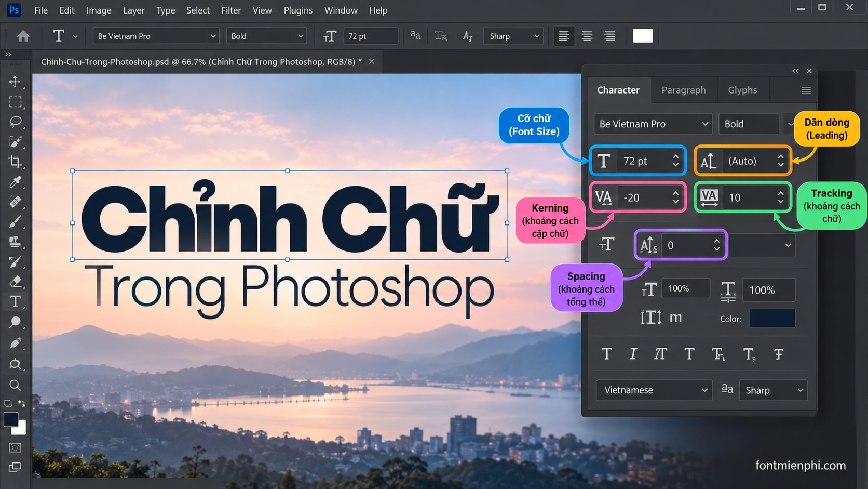Image resolution: width=868 pixels, height=489 pixels.
Task: Select the Crop tool
Action: (15, 162)
